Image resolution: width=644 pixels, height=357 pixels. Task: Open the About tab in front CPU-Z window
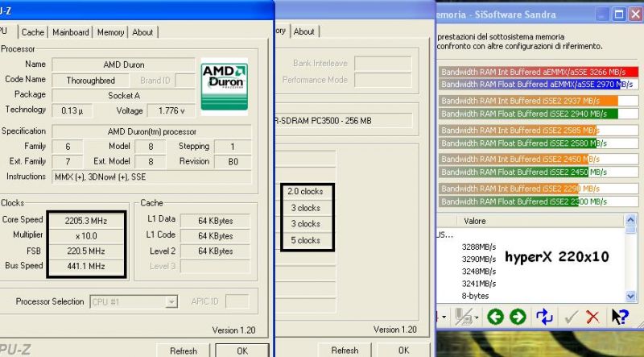tap(142, 32)
